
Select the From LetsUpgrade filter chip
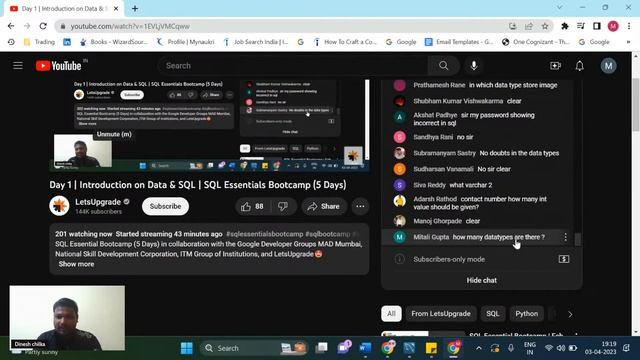441,313
